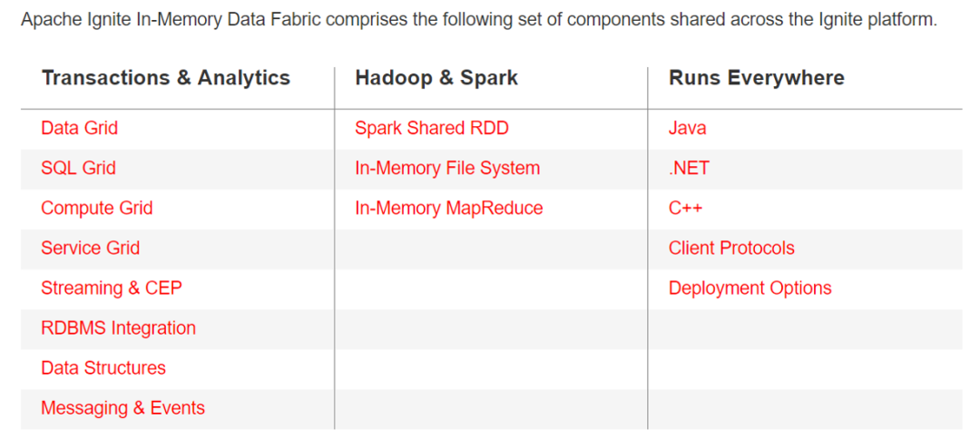Screen dimensions: 980x439
Task: Open the Data Structures link
Action: (103, 367)
